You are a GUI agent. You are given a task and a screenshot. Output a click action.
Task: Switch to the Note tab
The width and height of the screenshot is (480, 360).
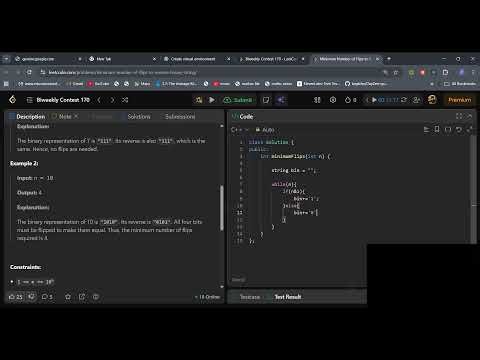tap(62, 117)
